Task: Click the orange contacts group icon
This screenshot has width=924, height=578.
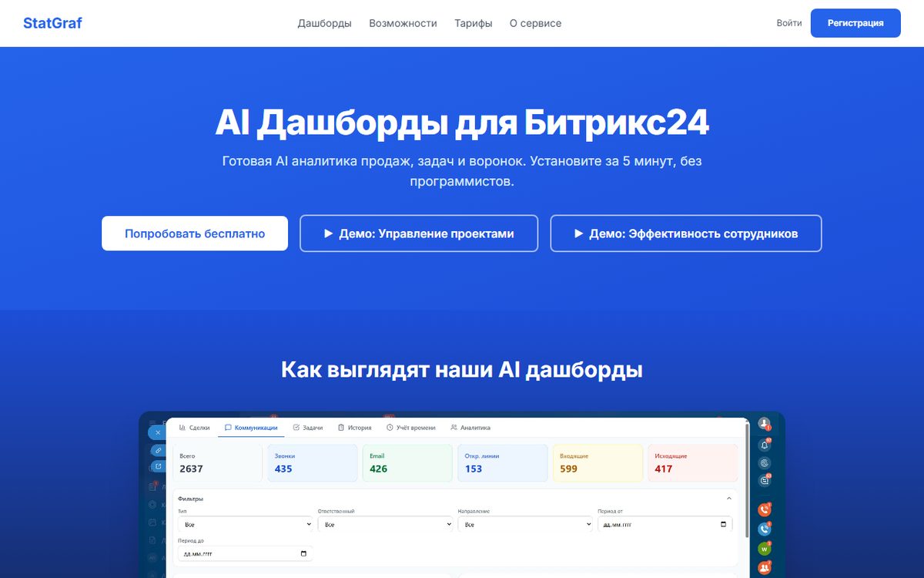Action: pyautogui.click(x=764, y=568)
